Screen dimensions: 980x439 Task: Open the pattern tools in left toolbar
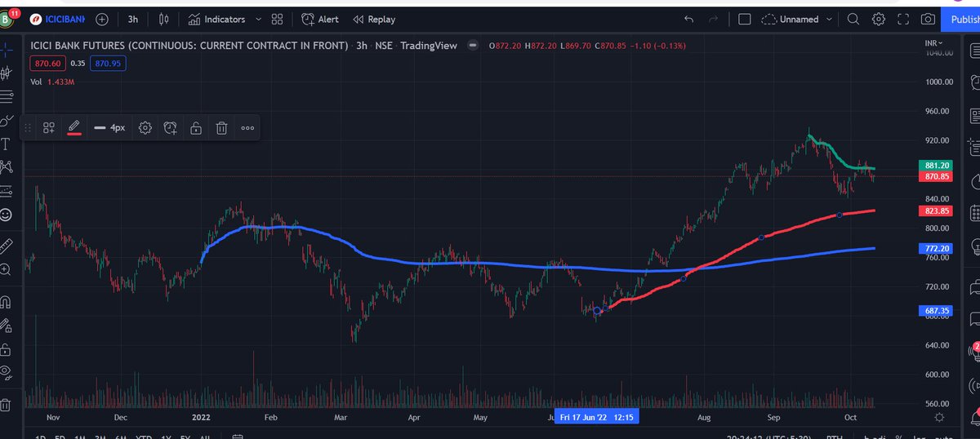pyautogui.click(x=6, y=168)
